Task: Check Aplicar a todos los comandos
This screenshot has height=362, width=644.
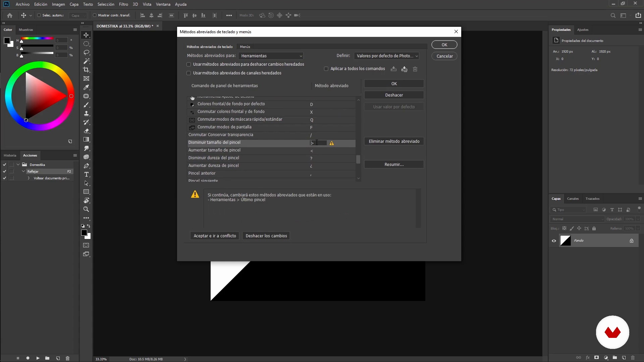Action: [x=326, y=69]
